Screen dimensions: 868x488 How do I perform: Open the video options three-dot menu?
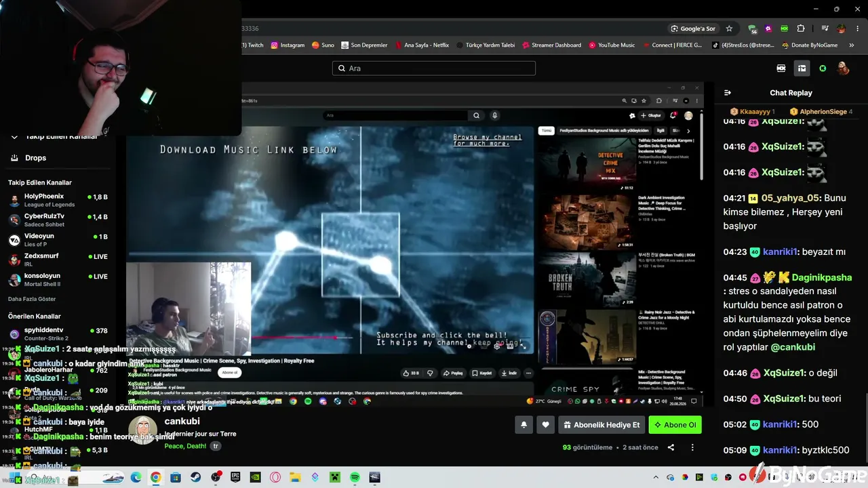coord(692,447)
